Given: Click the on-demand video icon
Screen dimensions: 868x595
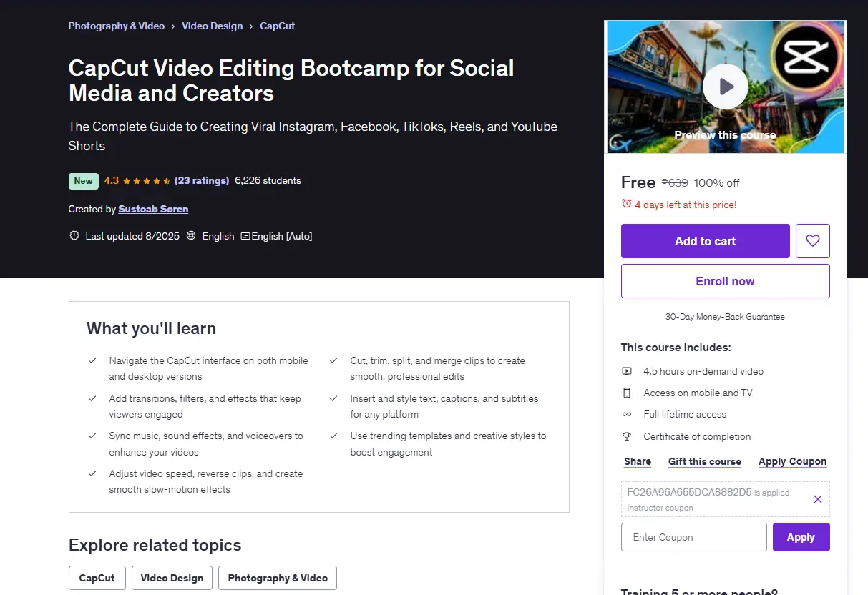Looking at the screenshot, I should coord(627,371).
